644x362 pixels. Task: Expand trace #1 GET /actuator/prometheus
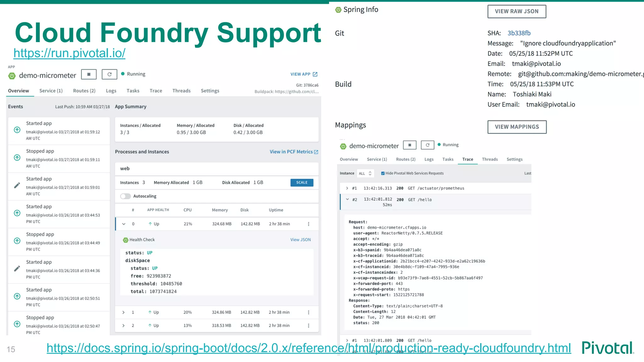347,188
